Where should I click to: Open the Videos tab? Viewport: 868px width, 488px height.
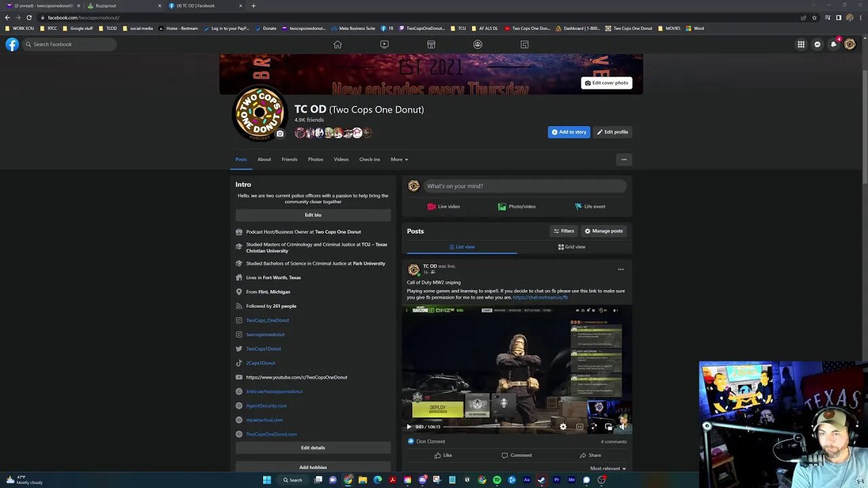pyautogui.click(x=341, y=159)
